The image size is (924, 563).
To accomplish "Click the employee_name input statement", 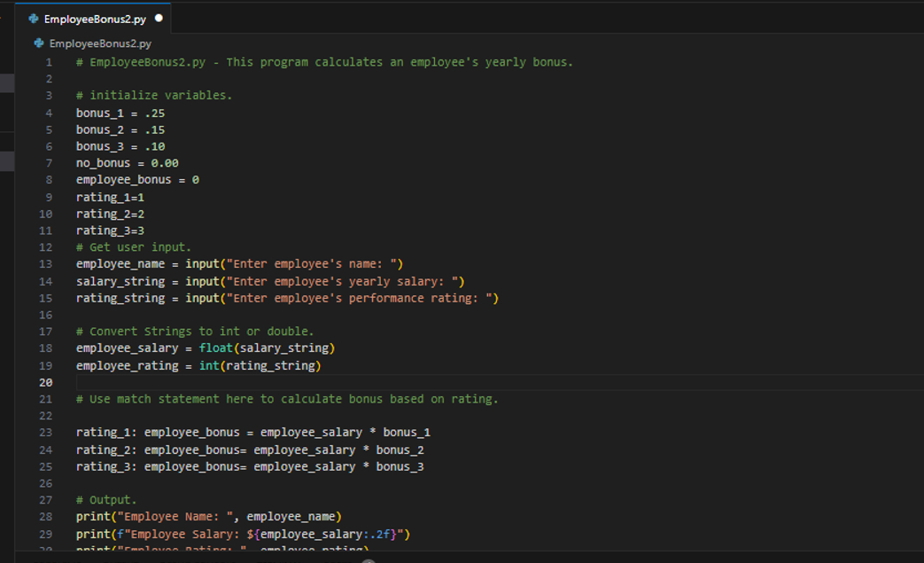I will pyautogui.click(x=239, y=263).
